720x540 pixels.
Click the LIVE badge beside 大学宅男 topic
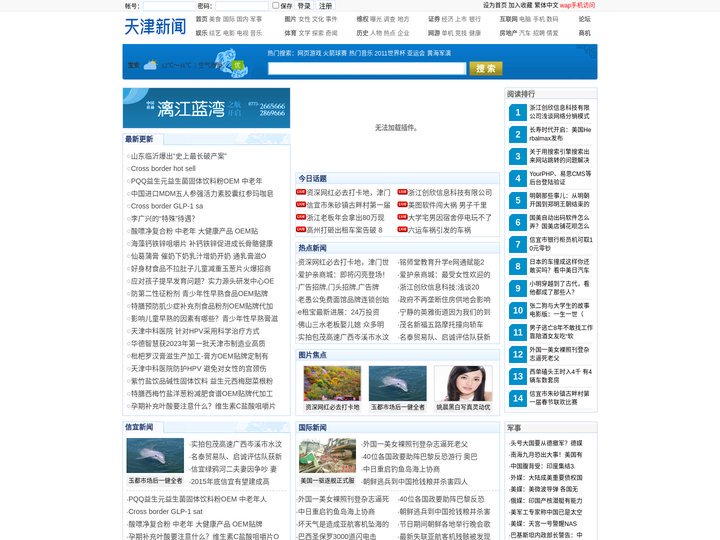tap(402, 217)
